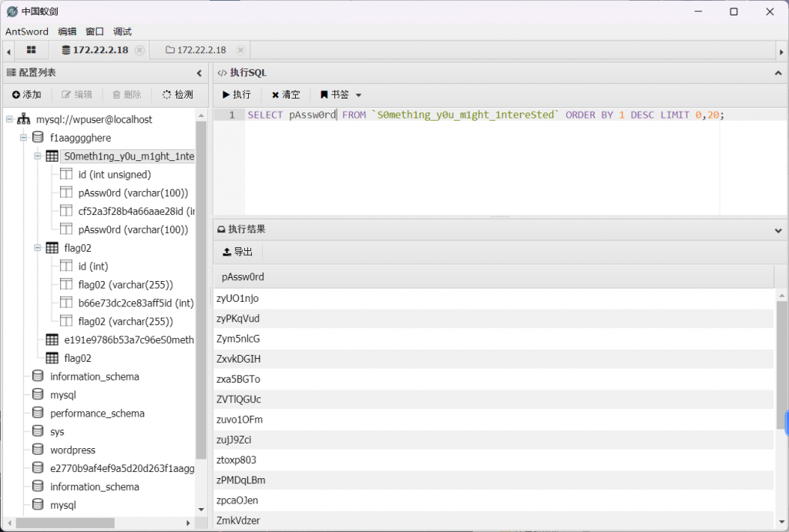
Task: Click the tree panel horizontal scrollbar
Action: point(65,523)
